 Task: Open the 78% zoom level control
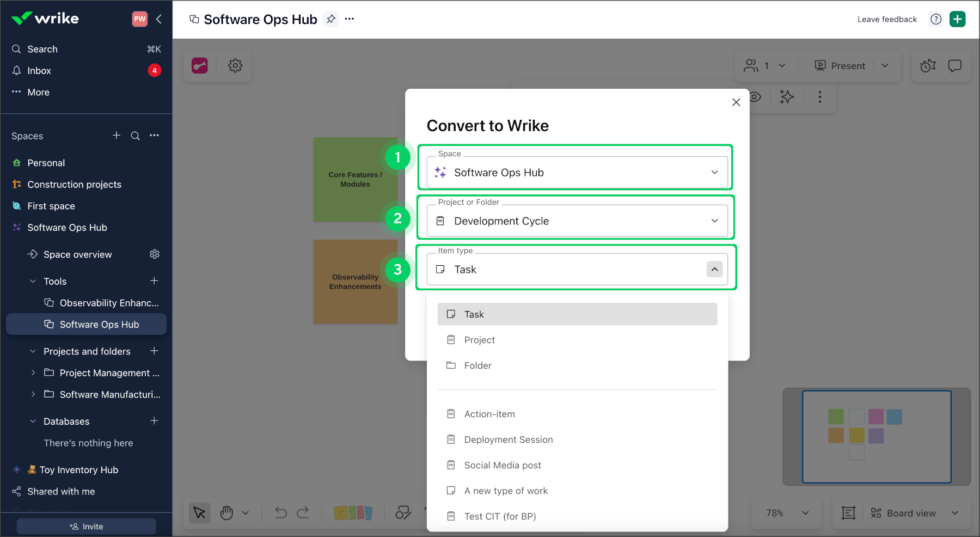point(786,512)
